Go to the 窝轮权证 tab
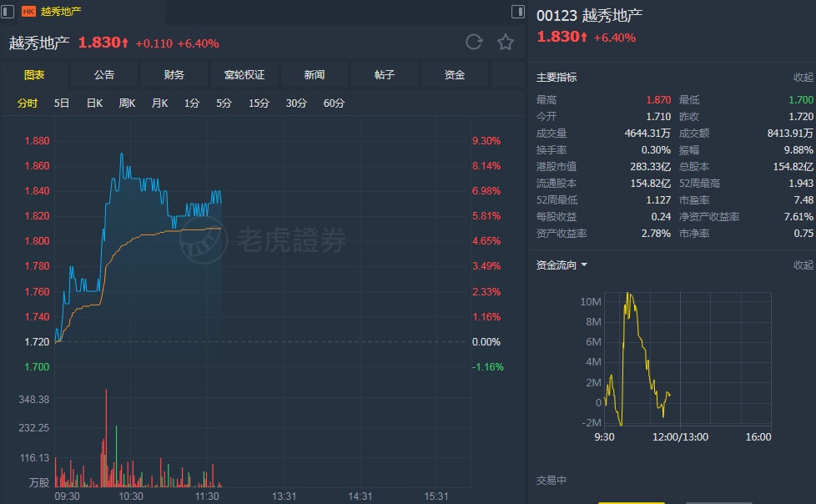This screenshot has width=816, height=504. pyautogui.click(x=244, y=75)
